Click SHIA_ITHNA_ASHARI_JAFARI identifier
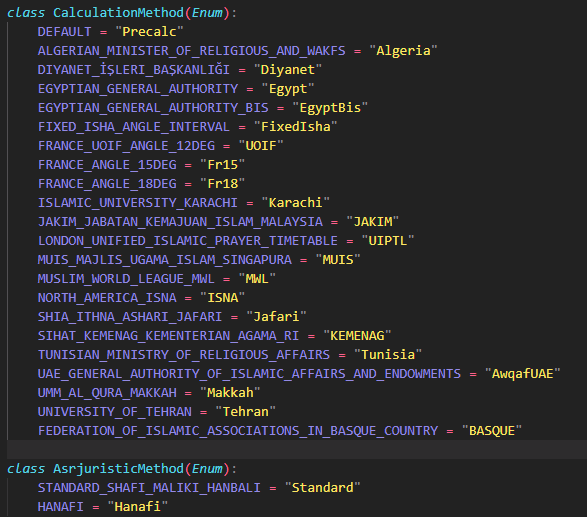The height and width of the screenshot is (517, 587). tap(130, 317)
